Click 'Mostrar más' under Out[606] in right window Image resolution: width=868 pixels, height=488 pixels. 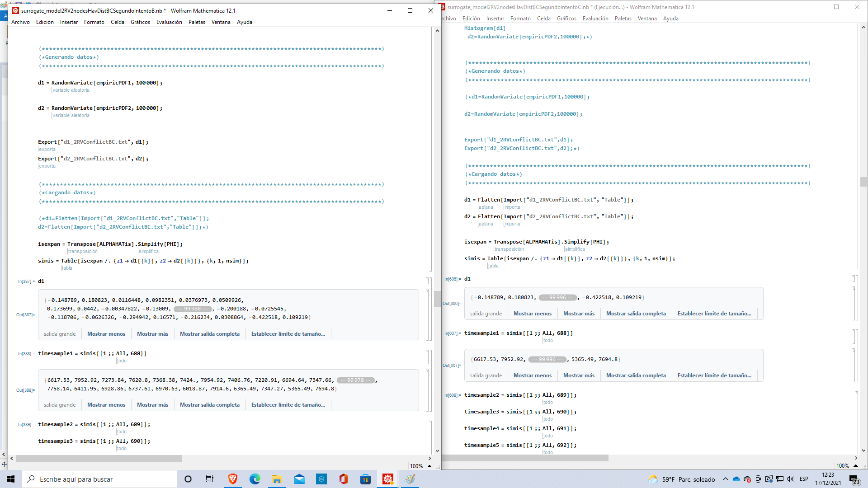click(x=579, y=314)
